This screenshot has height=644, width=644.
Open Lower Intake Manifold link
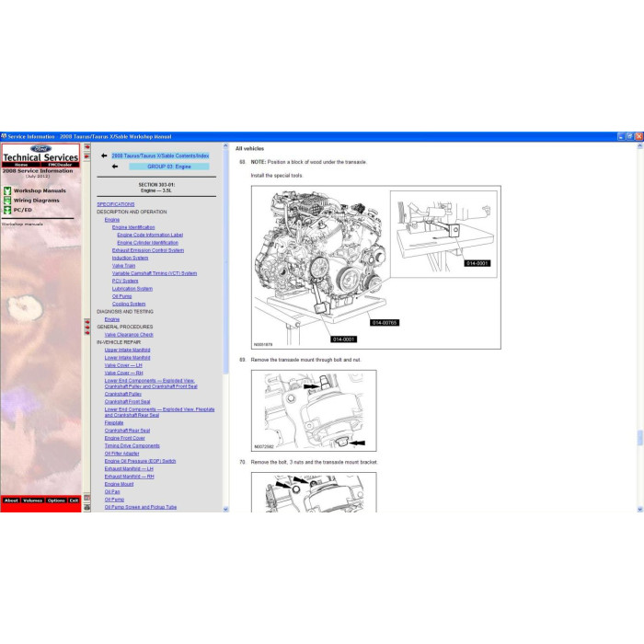[x=127, y=358]
